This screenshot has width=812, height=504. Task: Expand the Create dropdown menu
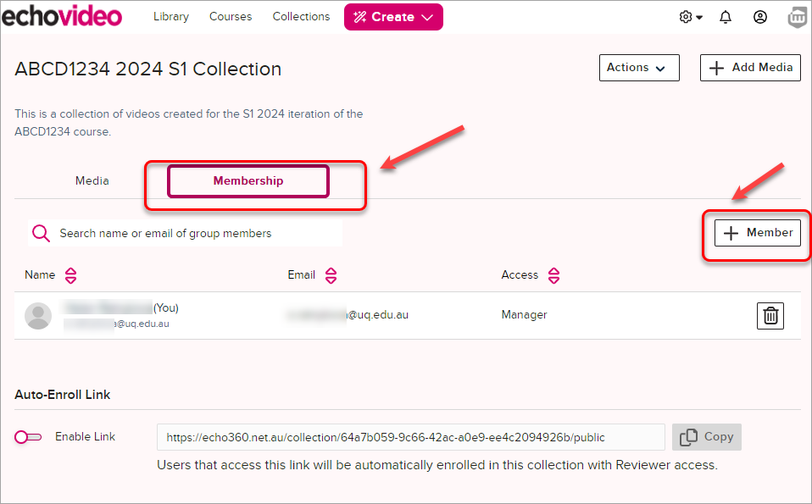click(393, 17)
